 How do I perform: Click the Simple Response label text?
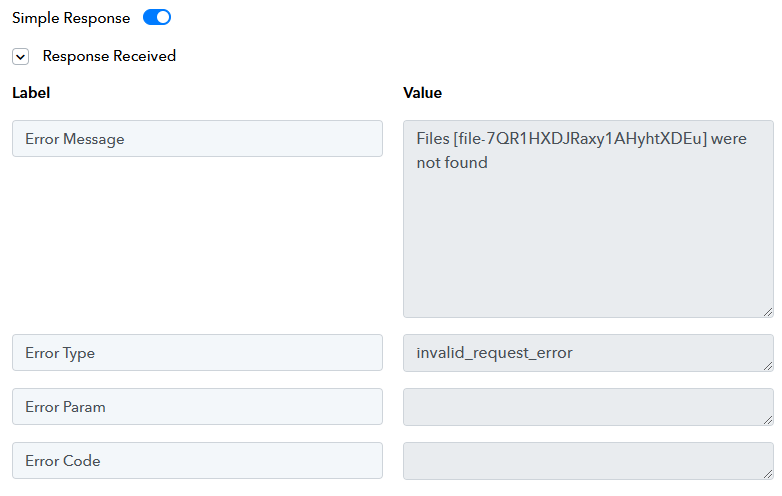pyautogui.click(x=71, y=18)
